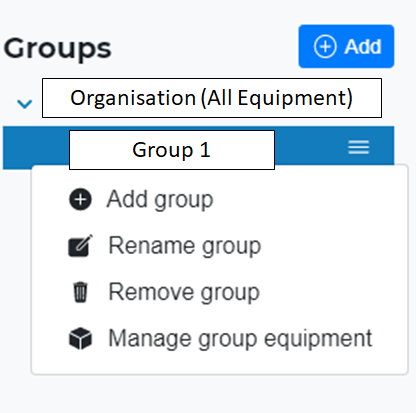Image resolution: width=416 pixels, height=413 pixels.
Task: Click the word equipment in the last menu entry
Action: click(318, 340)
